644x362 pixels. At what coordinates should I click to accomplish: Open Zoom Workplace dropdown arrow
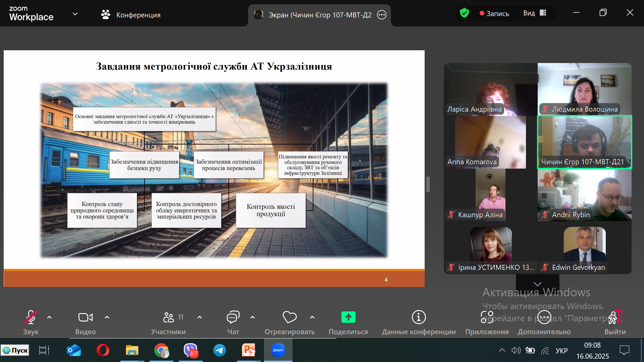75,14
